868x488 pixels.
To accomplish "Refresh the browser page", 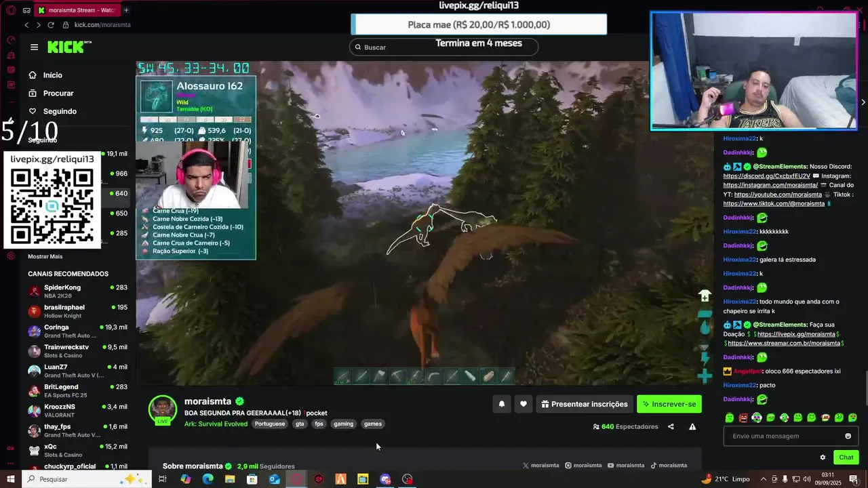I will point(50,25).
